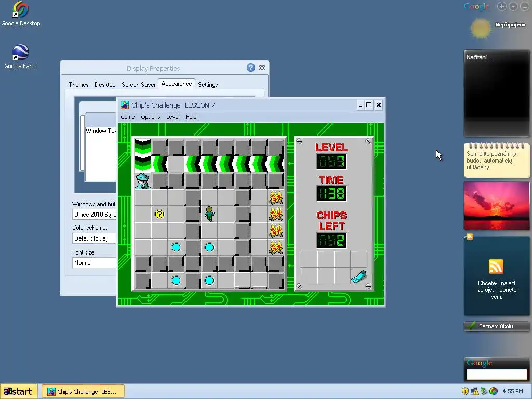Image resolution: width=532 pixels, height=399 pixels.
Task: Click the sunset photo thumbnail gadget
Action: point(497,206)
